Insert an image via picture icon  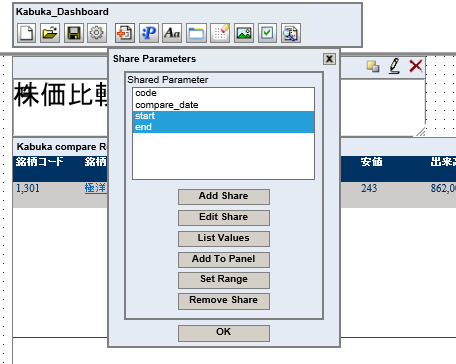coord(244,33)
